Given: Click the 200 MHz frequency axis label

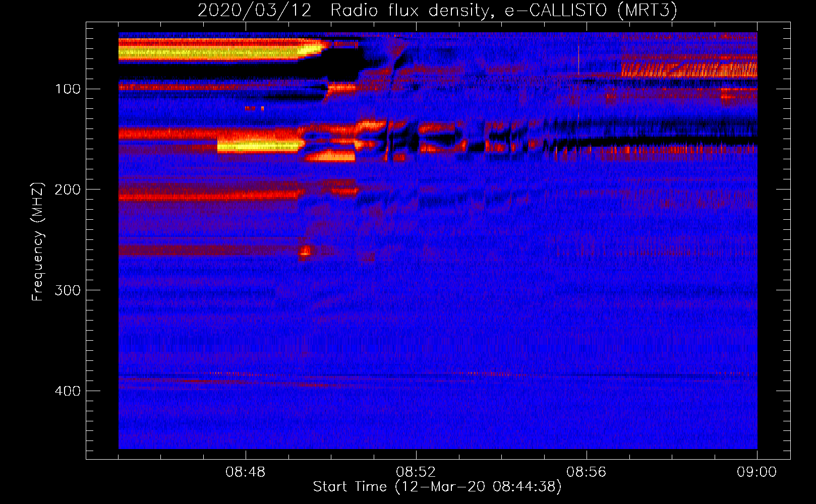Looking at the screenshot, I should point(68,190).
